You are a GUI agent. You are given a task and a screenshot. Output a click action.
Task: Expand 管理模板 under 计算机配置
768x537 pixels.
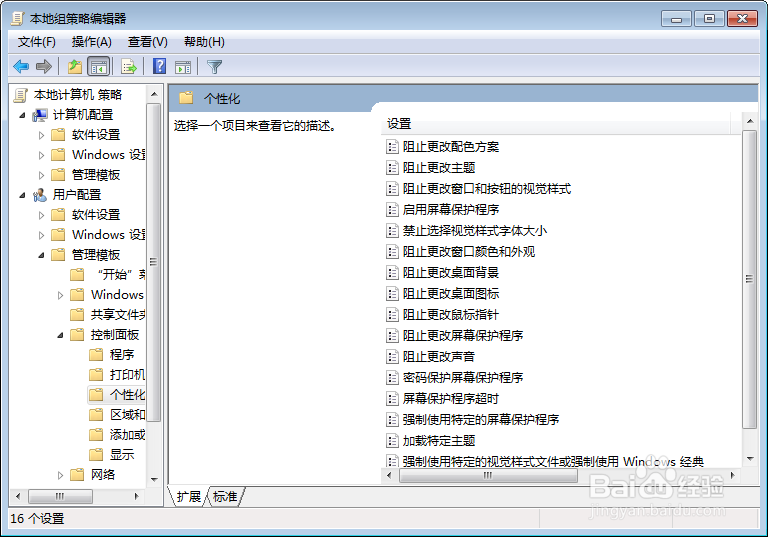41,175
